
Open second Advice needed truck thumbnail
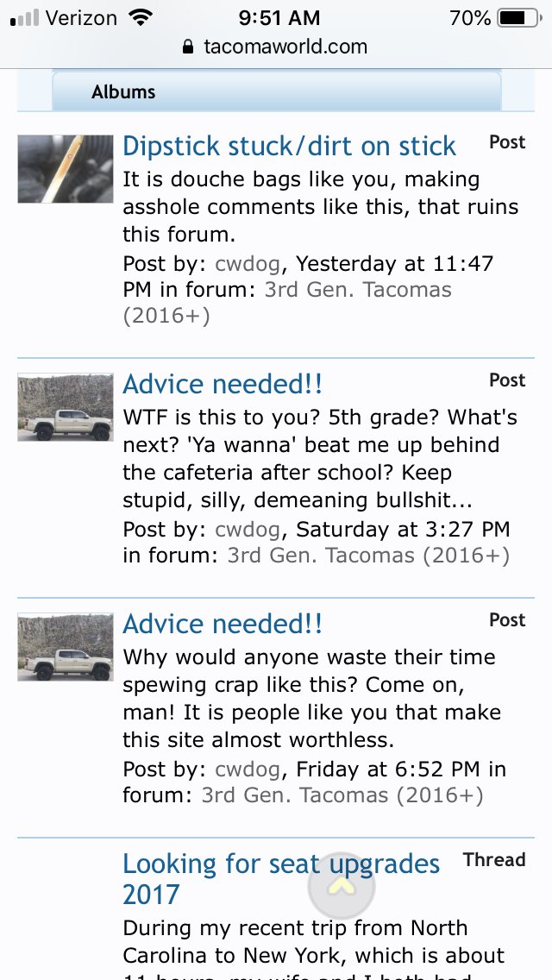click(x=65, y=647)
